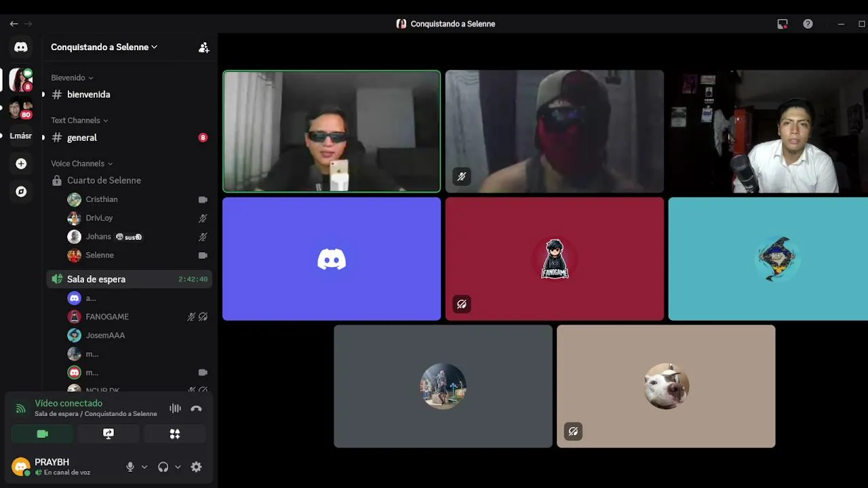Click the 2:42:40 call timer
The height and width of the screenshot is (488, 868).
tap(193, 279)
